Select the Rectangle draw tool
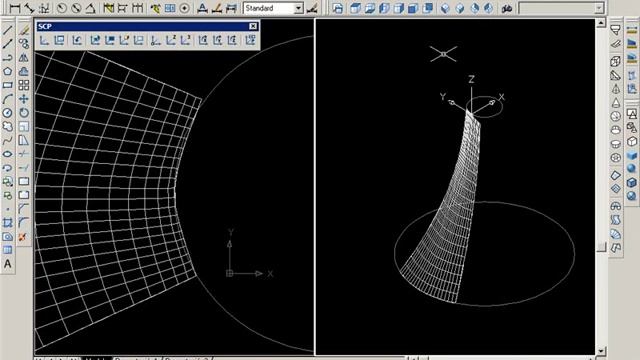The image size is (640, 360). tap(7, 85)
